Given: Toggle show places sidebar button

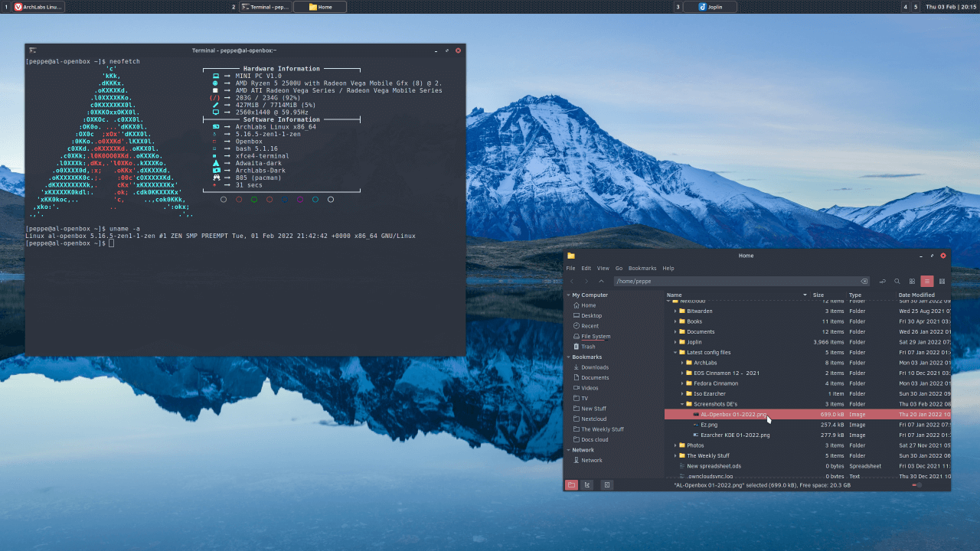Looking at the screenshot, I should 571,485.
